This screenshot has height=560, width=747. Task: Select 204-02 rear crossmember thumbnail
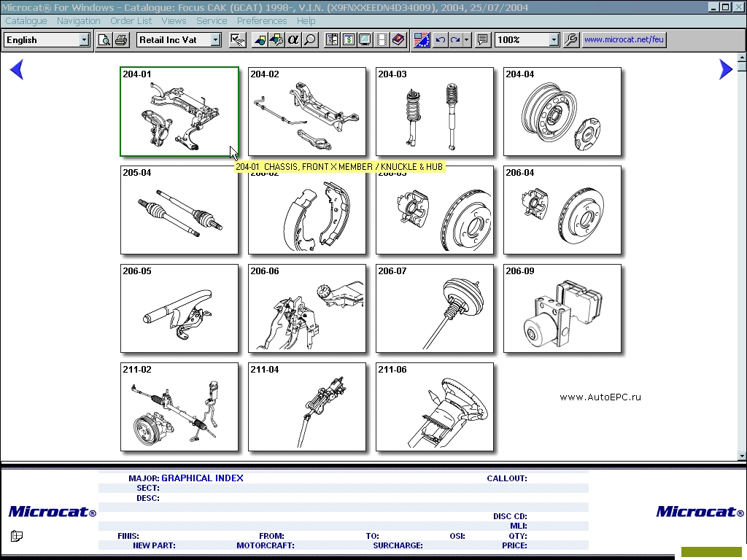click(307, 112)
